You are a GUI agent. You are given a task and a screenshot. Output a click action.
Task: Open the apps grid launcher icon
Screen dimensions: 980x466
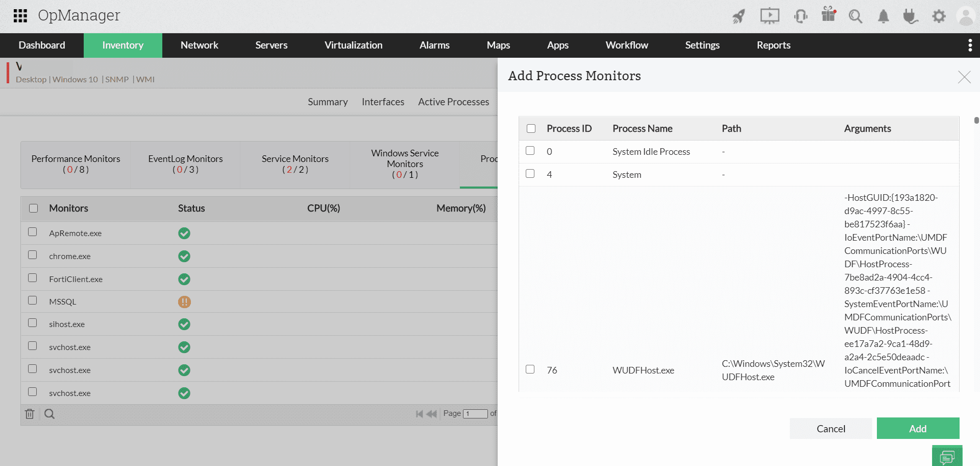pyautogui.click(x=20, y=16)
